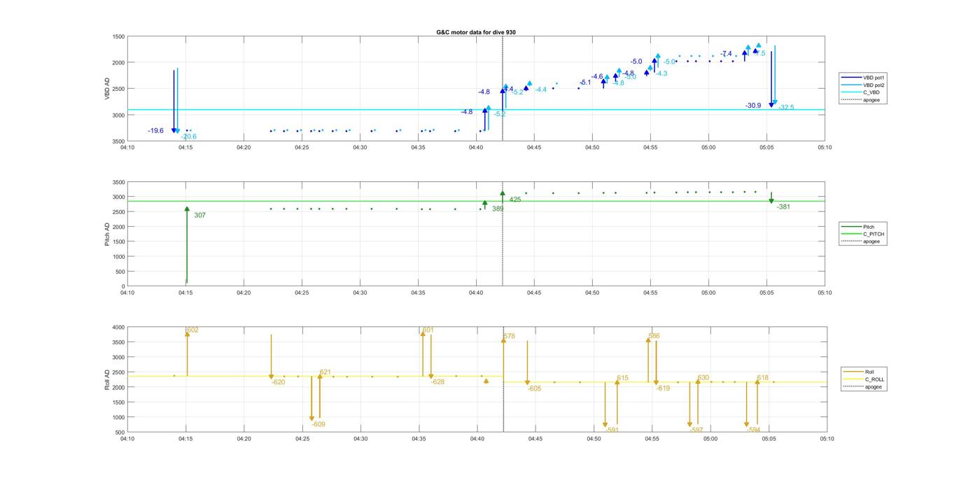Screen dimensions: 980x485
Task: Click the '618' roll data label
Action: [763, 378]
